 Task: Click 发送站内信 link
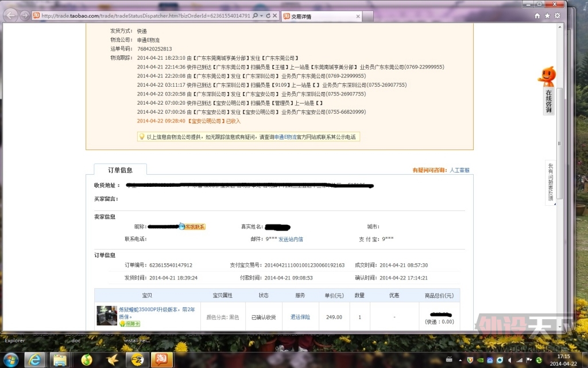click(291, 239)
